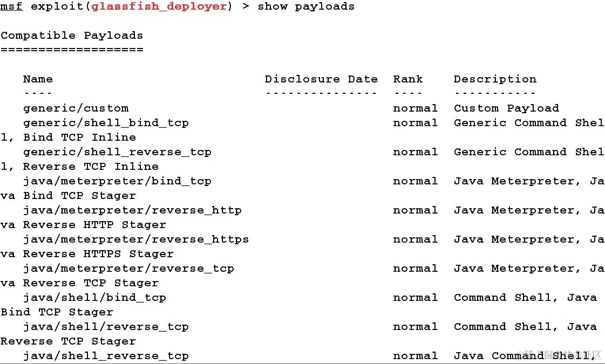Select the java/meterpreter/bind_tcp payload name
Viewport: 605px width, 364px height.
[x=117, y=181]
